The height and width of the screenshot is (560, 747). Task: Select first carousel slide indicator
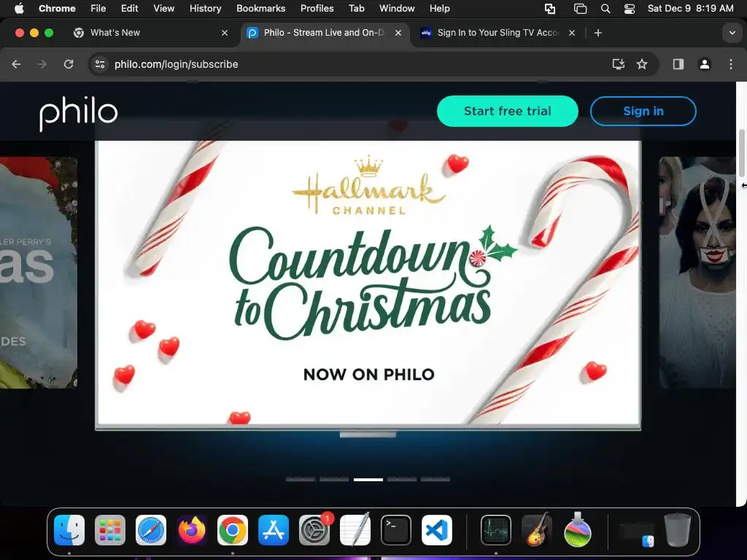(301, 480)
